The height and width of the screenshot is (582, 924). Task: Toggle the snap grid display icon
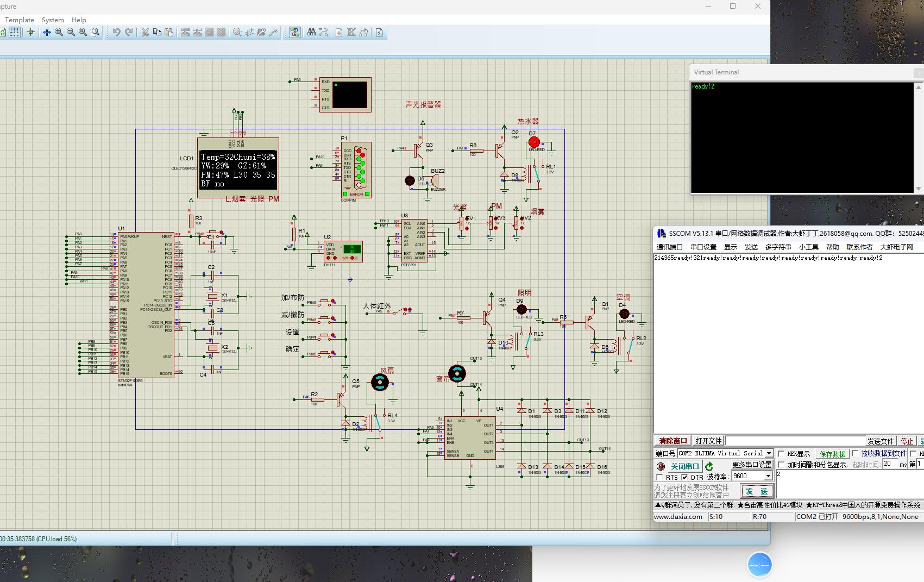tap(14, 32)
